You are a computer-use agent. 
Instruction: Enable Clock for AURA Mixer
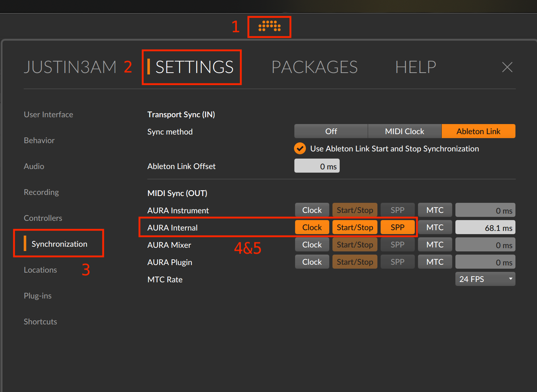[312, 245]
